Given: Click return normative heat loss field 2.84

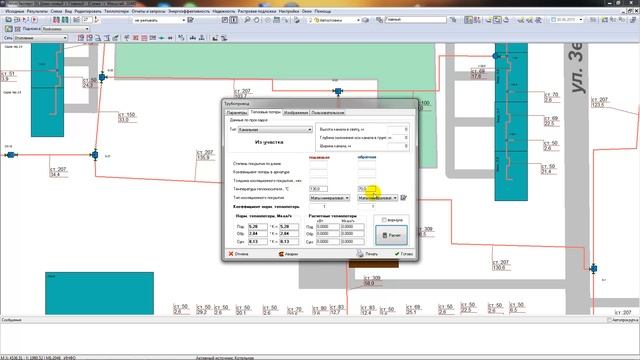Looking at the screenshot, I should 258,234.
